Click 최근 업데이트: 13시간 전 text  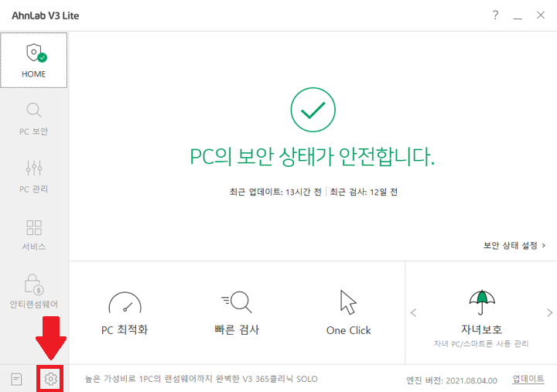click(x=275, y=192)
